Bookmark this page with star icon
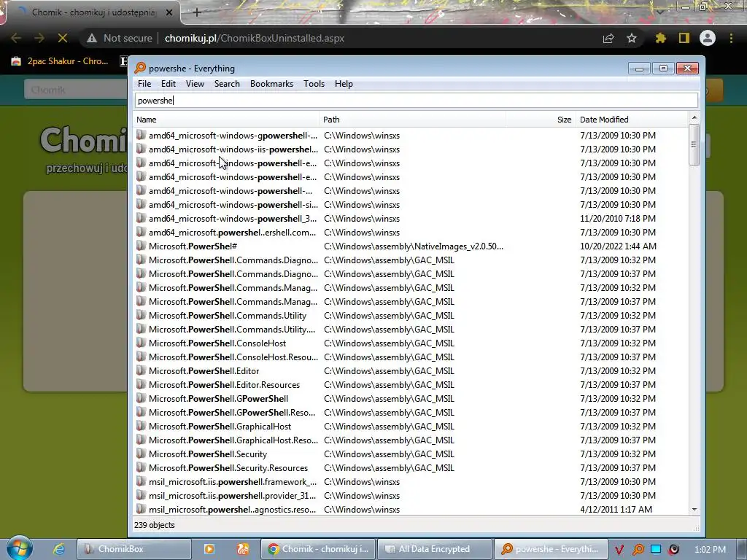Viewport: 747px width, 560px height. pos(632,38)
